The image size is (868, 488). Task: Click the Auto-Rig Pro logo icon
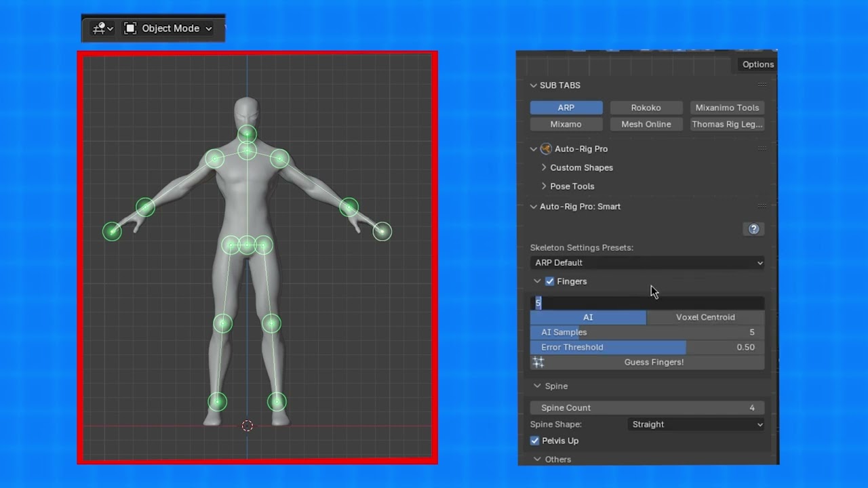546,149
